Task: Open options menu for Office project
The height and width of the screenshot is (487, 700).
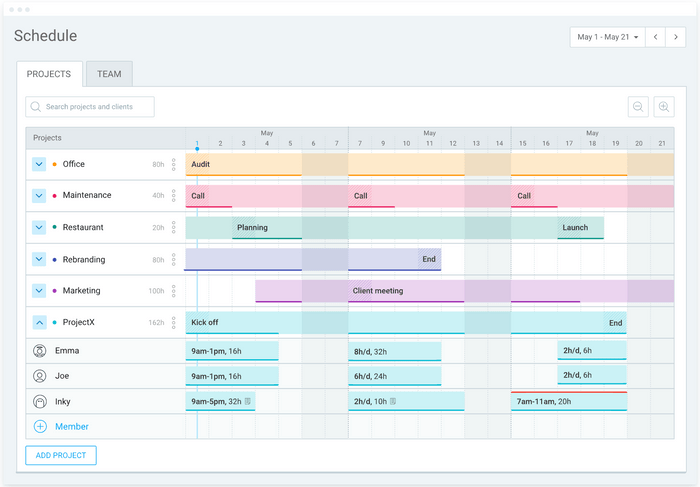Action: [174, 164]
